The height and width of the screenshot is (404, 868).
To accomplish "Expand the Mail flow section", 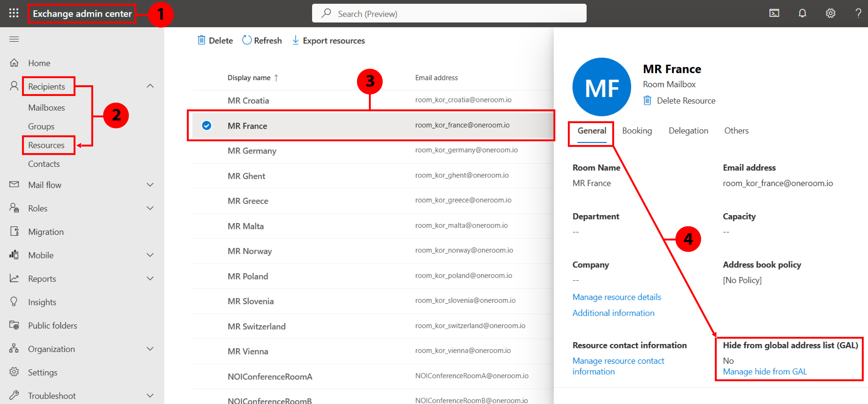I will [150, 184].
